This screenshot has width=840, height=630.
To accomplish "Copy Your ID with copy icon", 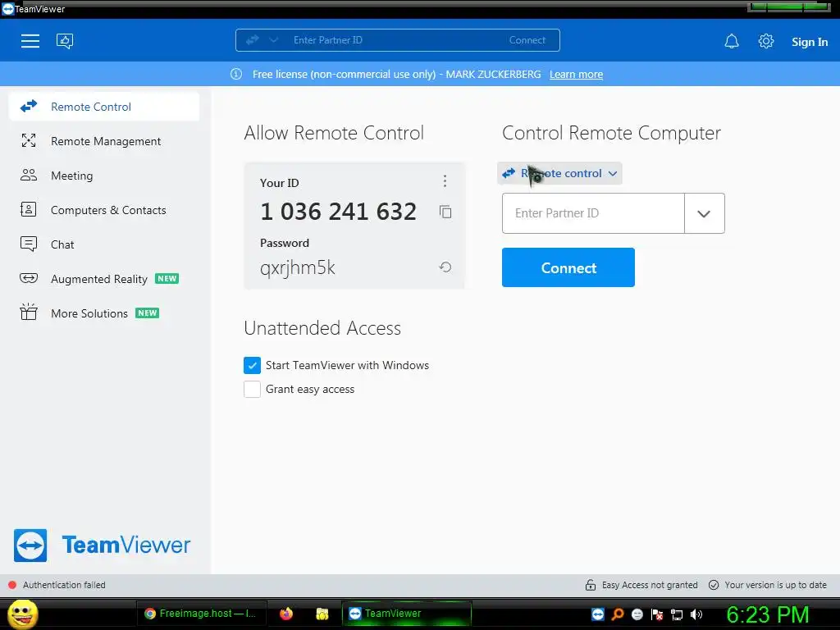I will click(x=445, y=212).
